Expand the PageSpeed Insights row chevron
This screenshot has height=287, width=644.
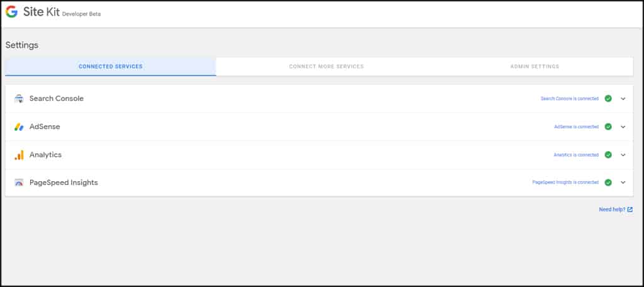coord(623,182)
